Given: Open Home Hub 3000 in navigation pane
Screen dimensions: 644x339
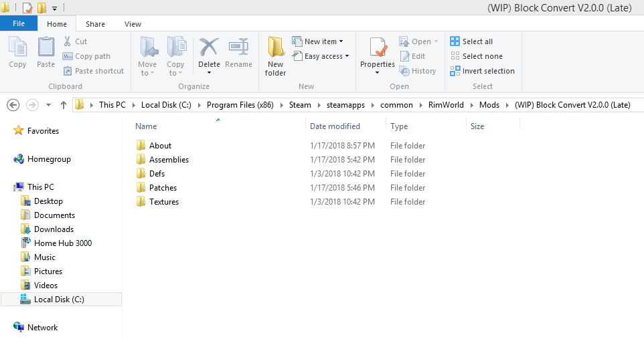Looking at the screenshot, I should coord(63,243).
